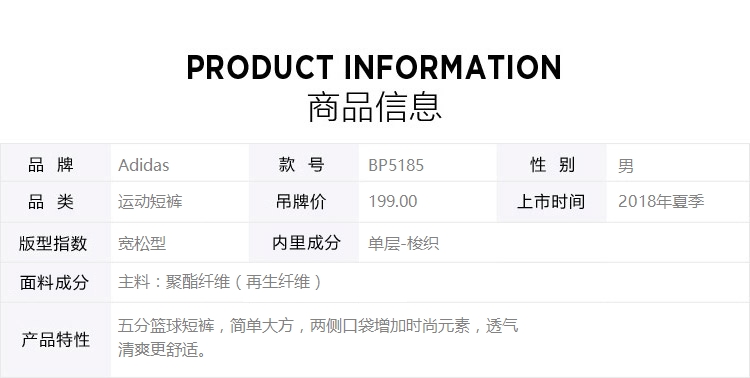
Task: Click the 宽松型 fit value
Action: [x=142, y=244]
